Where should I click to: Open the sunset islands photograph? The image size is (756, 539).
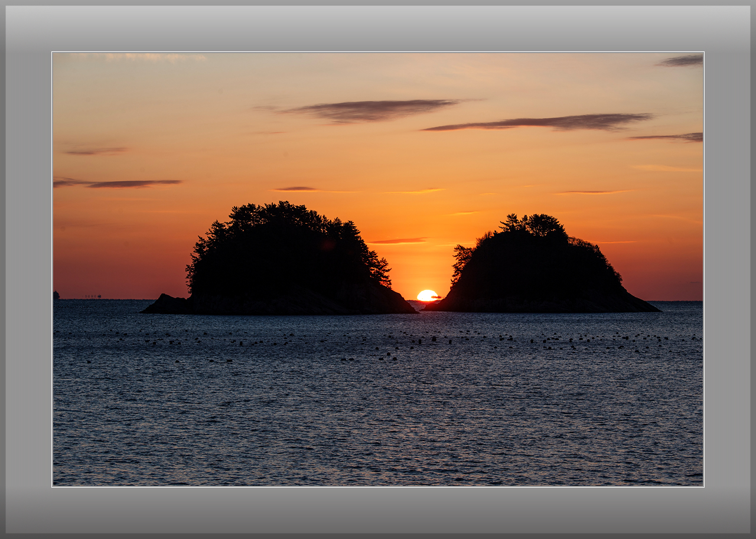click(378, 269)
